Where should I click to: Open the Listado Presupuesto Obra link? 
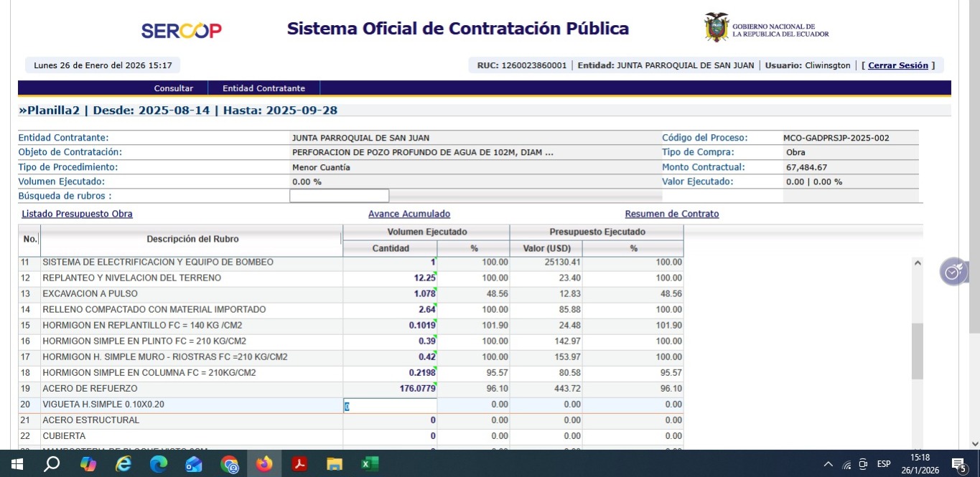point(77,214)
